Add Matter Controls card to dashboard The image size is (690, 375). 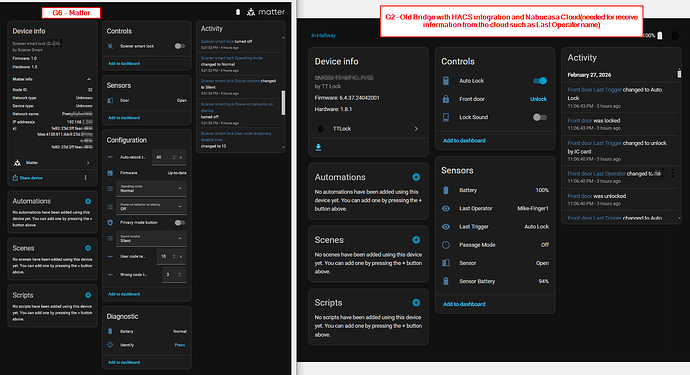coord(124,63)
